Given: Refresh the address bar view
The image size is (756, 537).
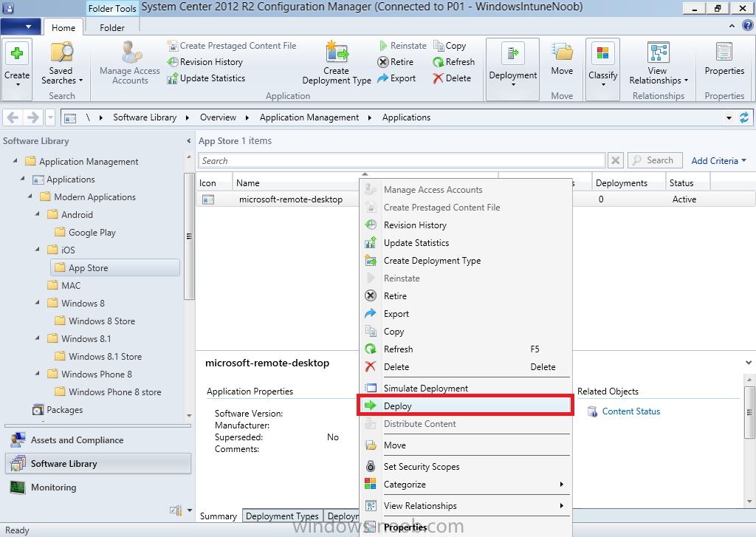Looking at the screenshot, I should click(x=744, y=117).
